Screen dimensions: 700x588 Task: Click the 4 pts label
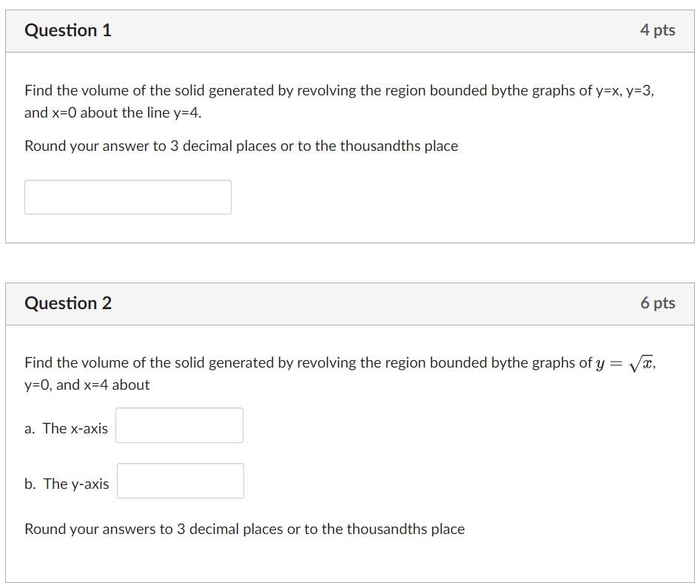tap(658, 30)
